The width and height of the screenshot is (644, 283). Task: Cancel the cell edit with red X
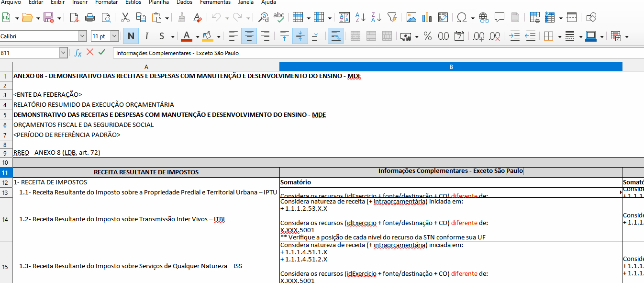click(90, 52)
